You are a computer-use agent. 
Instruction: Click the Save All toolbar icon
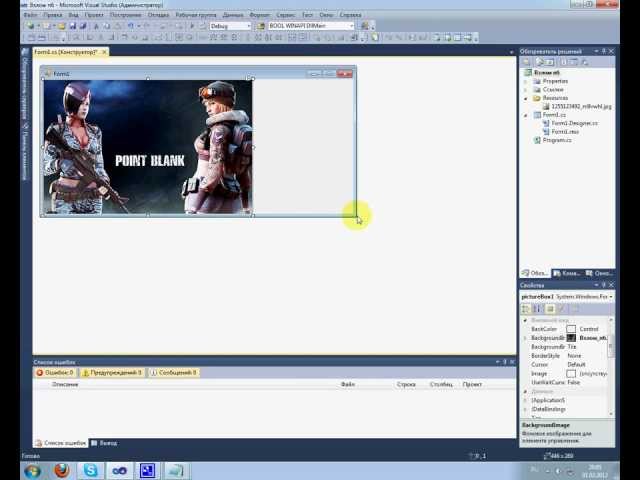83,26
